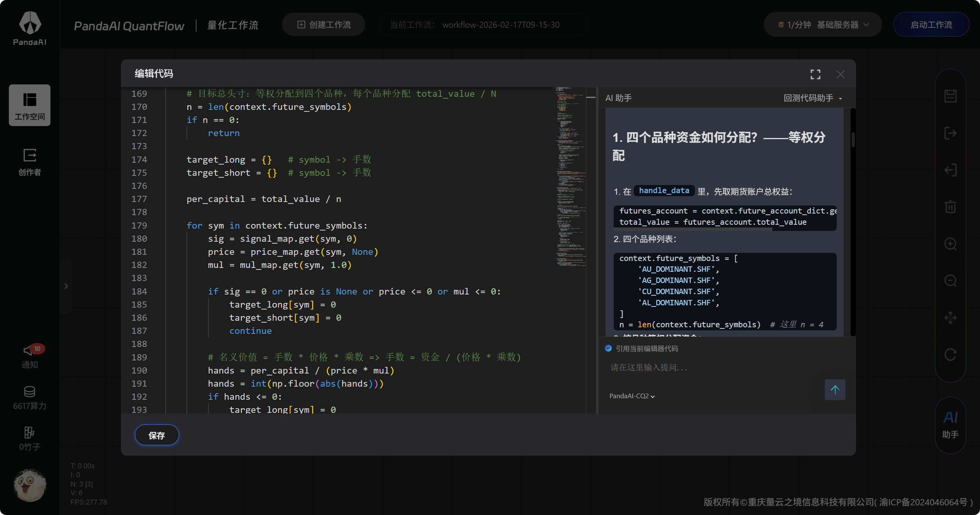The image size is (980, 515).
Task: Toggle fullscreen for the code editor dialog
Action: (x=815, y=74)
